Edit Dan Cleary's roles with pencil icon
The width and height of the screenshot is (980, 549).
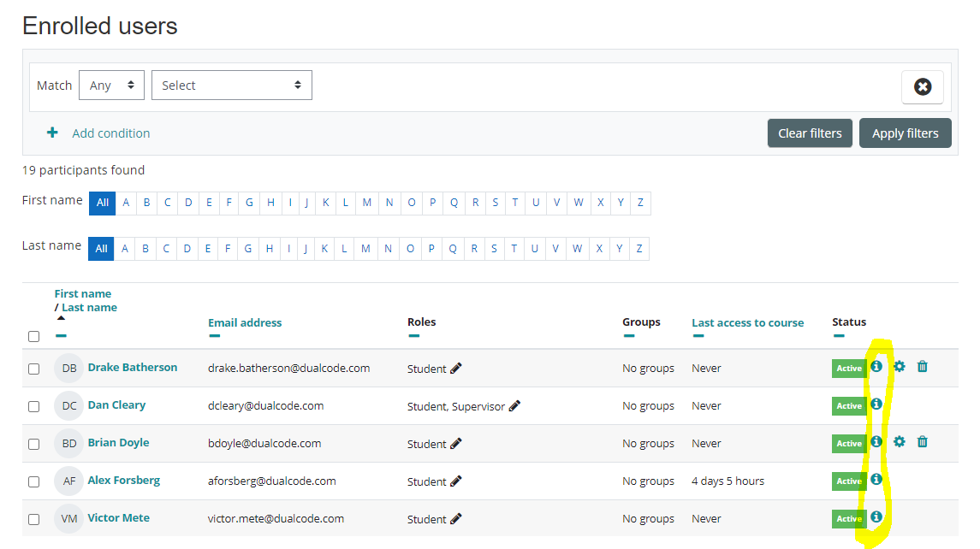pyautogui.click(x=514, y=406)
